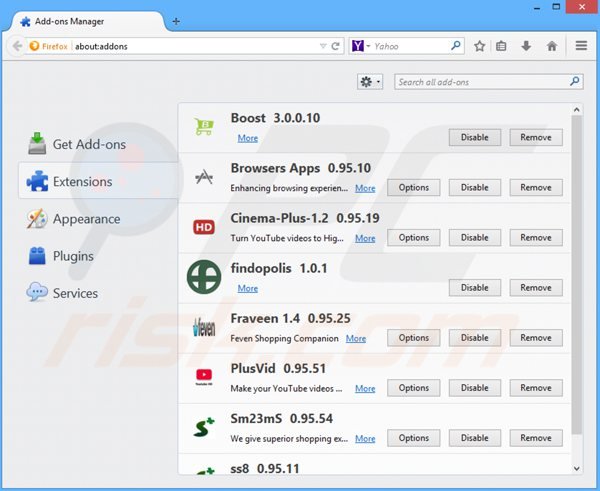Click the Cinema-Plus HD icon
Viewport: 600px width, 491px height.
point(204,227)
